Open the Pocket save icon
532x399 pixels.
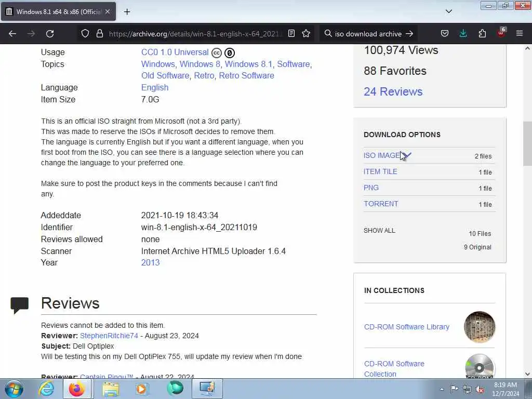pos(445,34)
